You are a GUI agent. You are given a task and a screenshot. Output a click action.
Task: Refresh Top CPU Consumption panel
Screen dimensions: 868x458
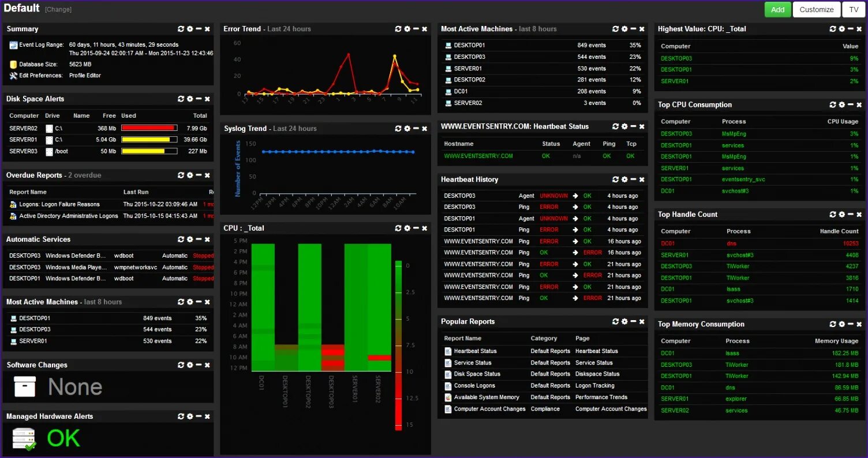click(833, 105)
